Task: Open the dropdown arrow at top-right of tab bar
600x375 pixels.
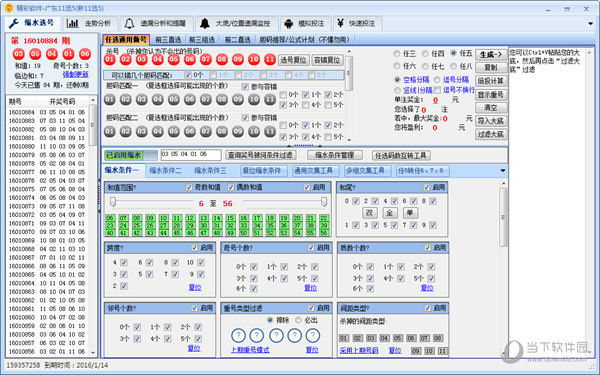Action: coord(591,24)
